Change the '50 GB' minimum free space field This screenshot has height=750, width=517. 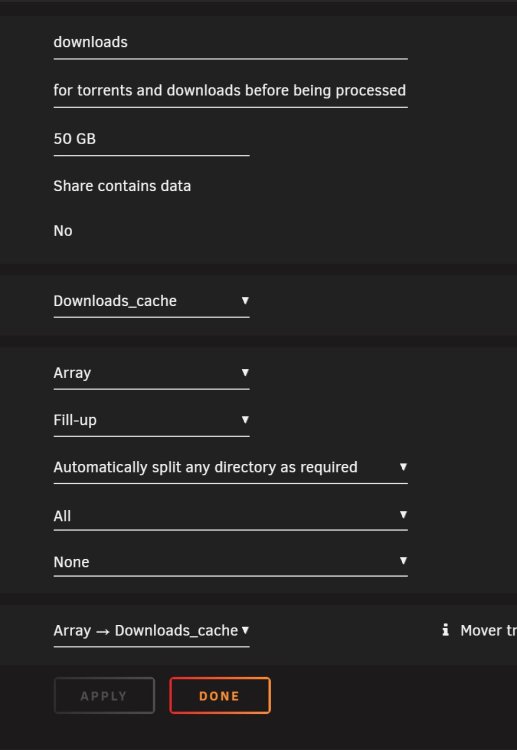pos(152,139)
